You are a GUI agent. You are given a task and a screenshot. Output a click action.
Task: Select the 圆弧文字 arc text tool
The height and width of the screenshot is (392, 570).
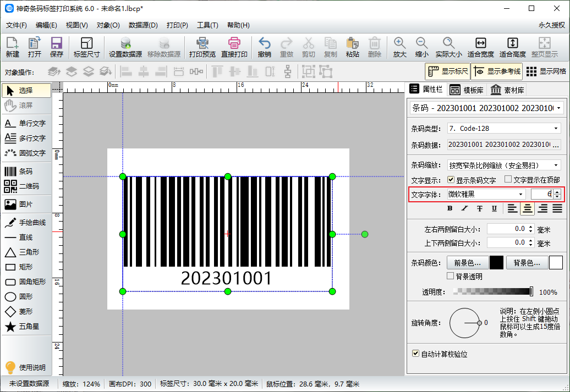click(26, 153)
